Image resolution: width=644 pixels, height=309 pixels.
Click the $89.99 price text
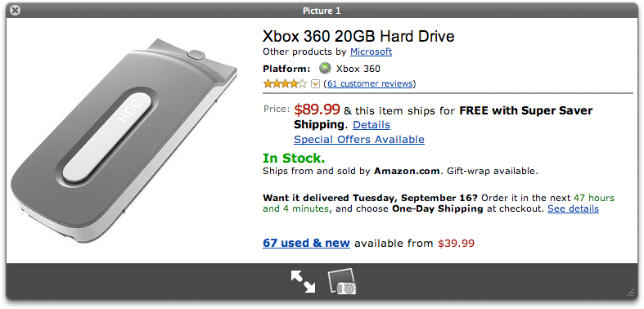[317, 110]
